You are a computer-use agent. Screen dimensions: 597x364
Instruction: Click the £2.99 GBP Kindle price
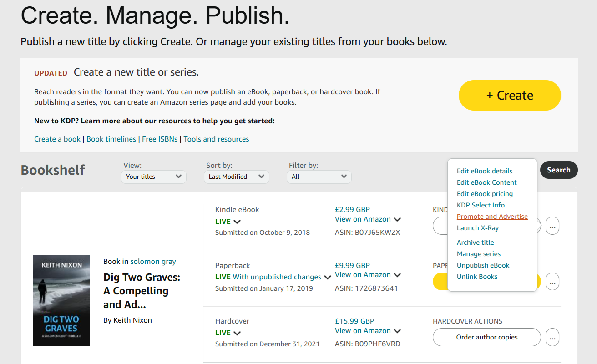[x=352, y=210]
